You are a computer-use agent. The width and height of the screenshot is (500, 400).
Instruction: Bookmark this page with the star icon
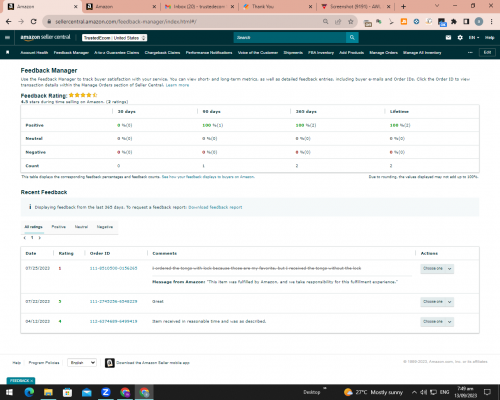(350, 22)
